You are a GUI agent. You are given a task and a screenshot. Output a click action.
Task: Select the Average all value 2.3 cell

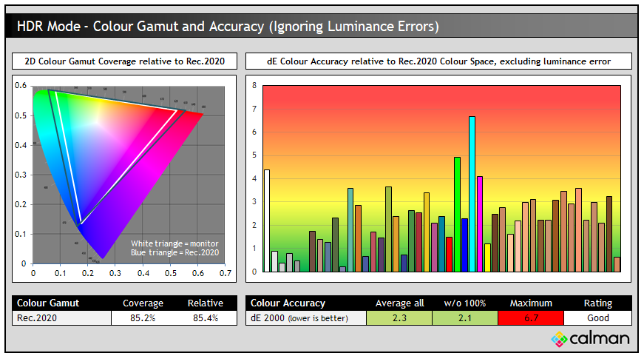(399, 317)
